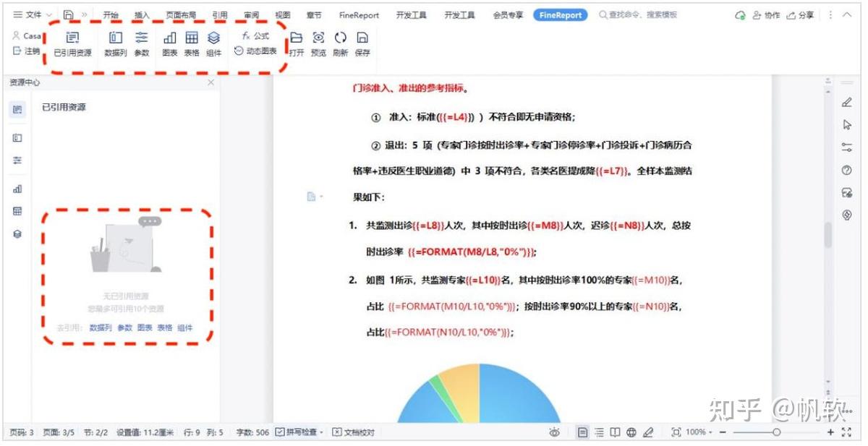Screen dimensions: 868x446
Task: Toggle the eye visibility icon in bottom bar
Action: [x=555, y=431]
